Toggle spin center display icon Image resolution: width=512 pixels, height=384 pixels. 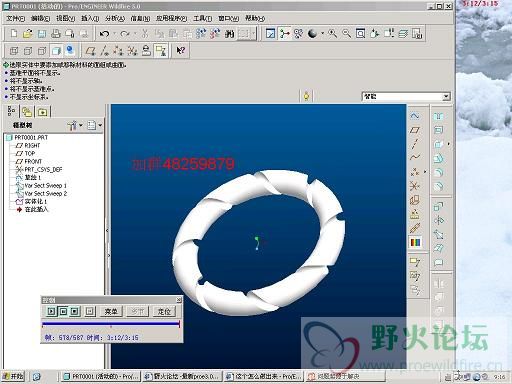[x=284, y=33]
